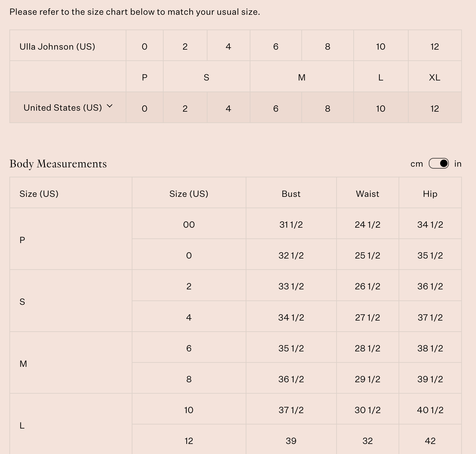476x454 pixels.
Task: Select the Bust column header
Action: click(291, 194)
